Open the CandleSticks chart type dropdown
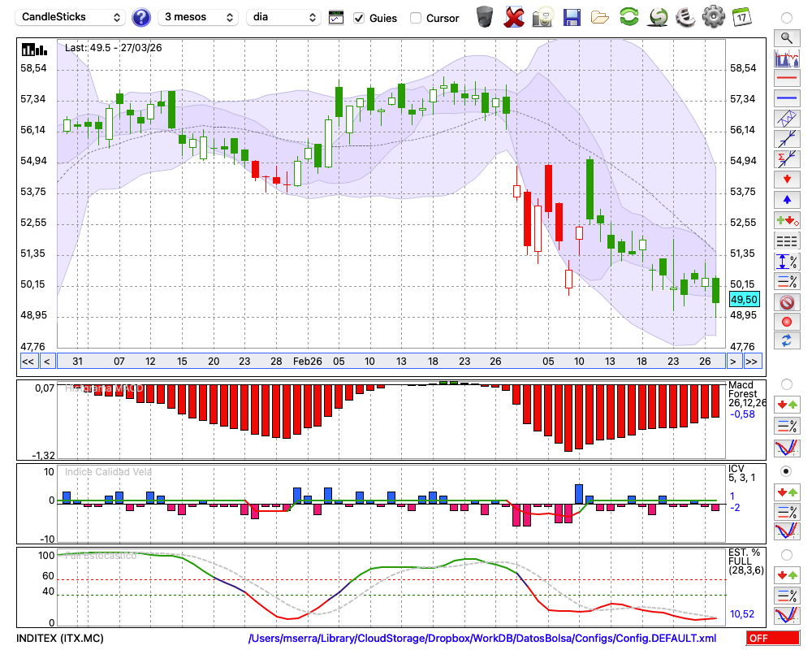 click(71, 17)
